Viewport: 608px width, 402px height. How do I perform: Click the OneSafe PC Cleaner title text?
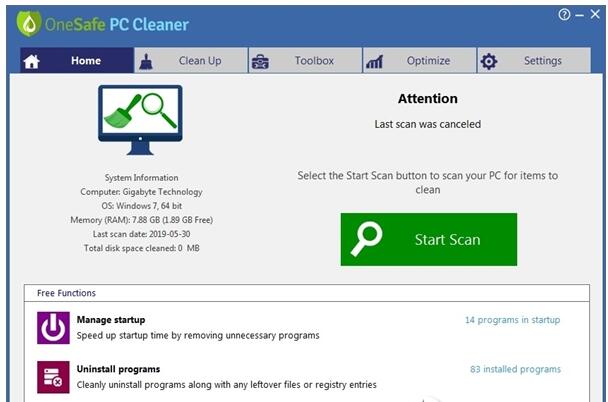point(117,24)
